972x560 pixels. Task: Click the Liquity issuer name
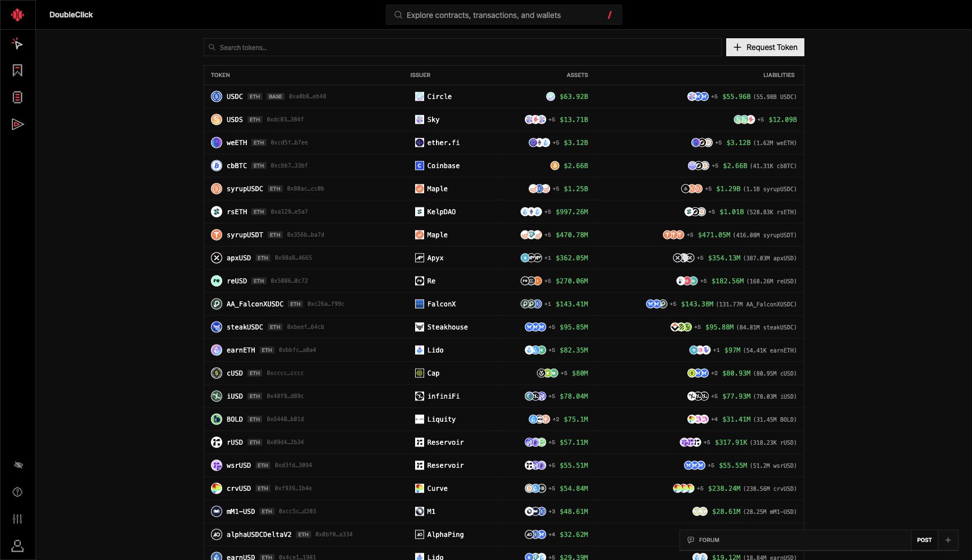441,419
